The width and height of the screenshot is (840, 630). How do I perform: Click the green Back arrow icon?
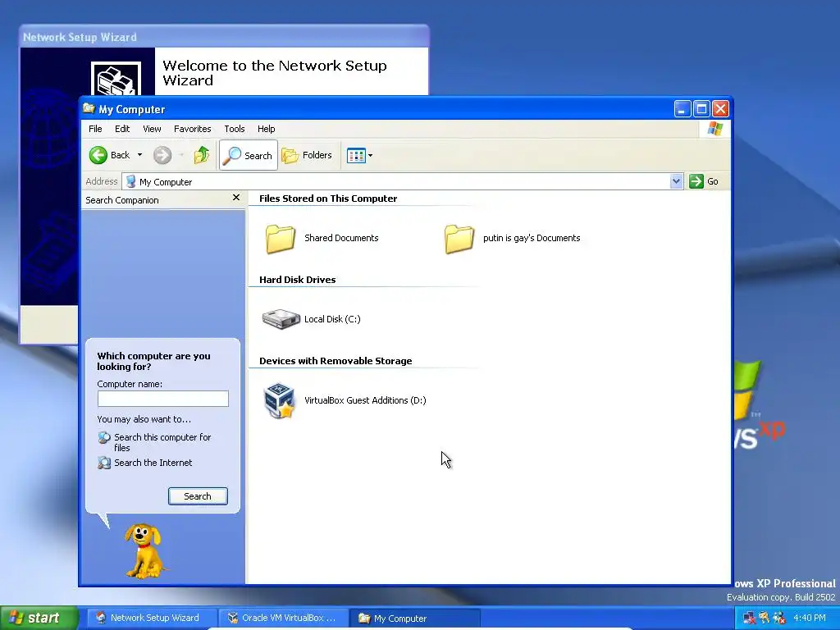98,155
